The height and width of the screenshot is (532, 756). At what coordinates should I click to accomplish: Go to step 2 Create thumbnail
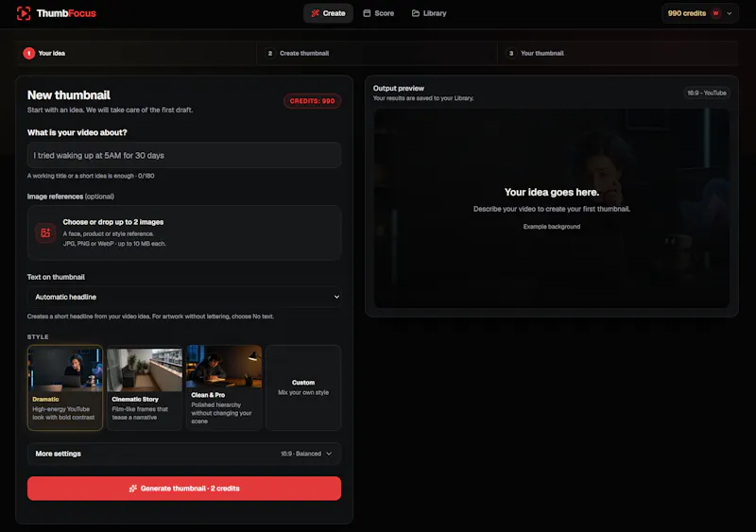pyautogui.click(x=376, y=53)
